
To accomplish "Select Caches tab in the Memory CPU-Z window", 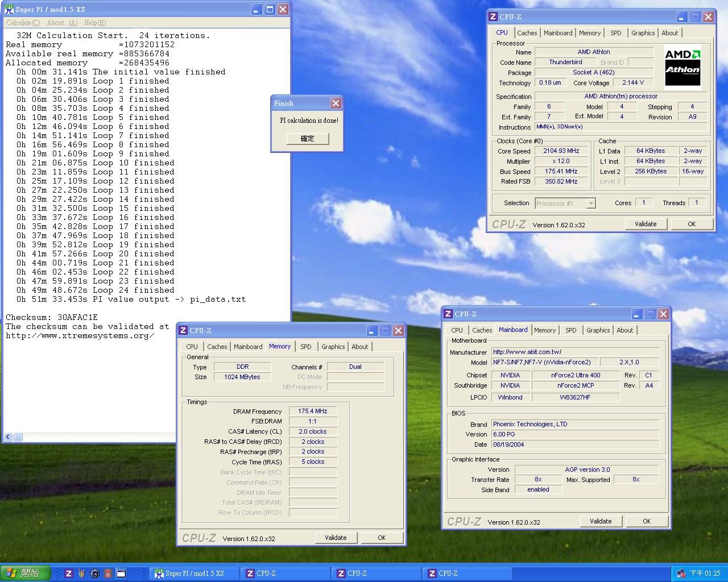I will coord(217,347).
